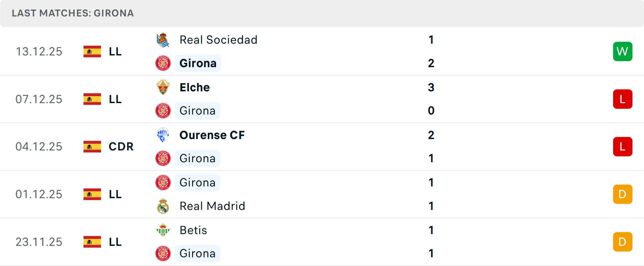
Task: Click the Last Matches: Girona header
Action: click(x=73, y=13)
